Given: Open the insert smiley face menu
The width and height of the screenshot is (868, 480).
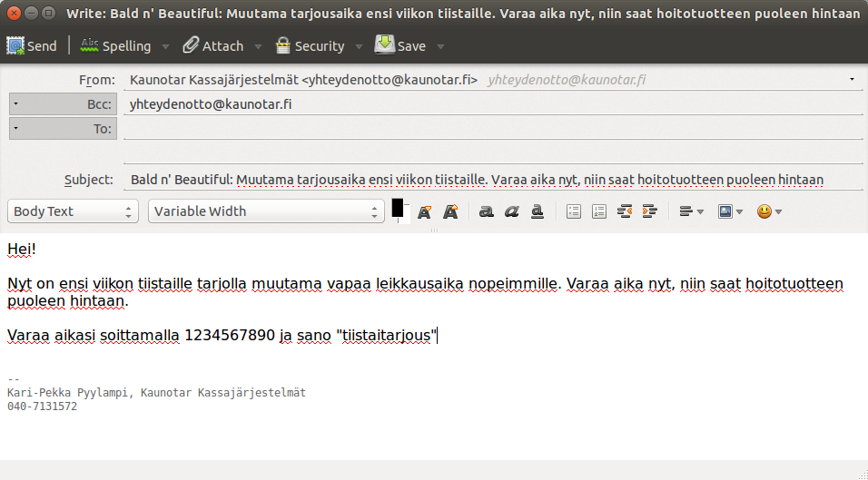Looking at the screenshot, I should coord(769,211).
